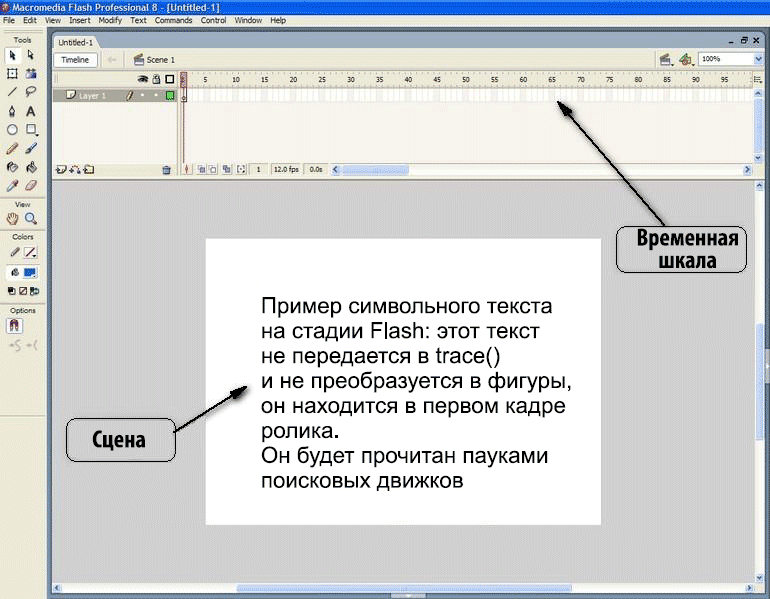The image size is (770, 599).
Task: Open the Edit Symbols dropdown
Action: click(x=686, y=60)
